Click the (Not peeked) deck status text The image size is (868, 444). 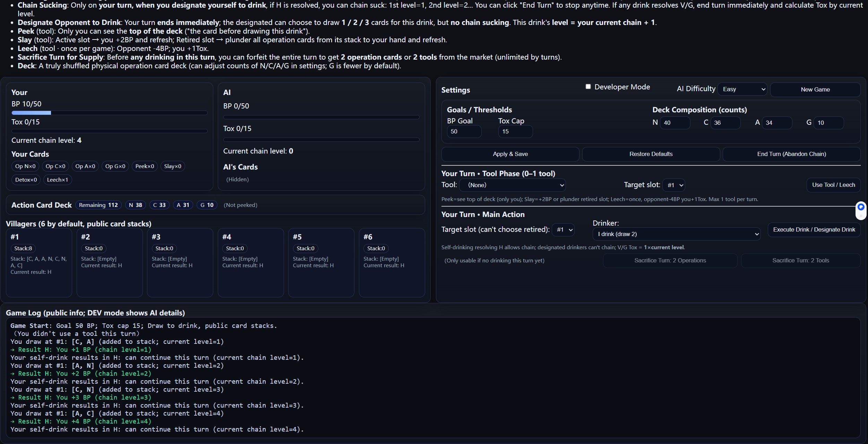(x=240, y=205)
